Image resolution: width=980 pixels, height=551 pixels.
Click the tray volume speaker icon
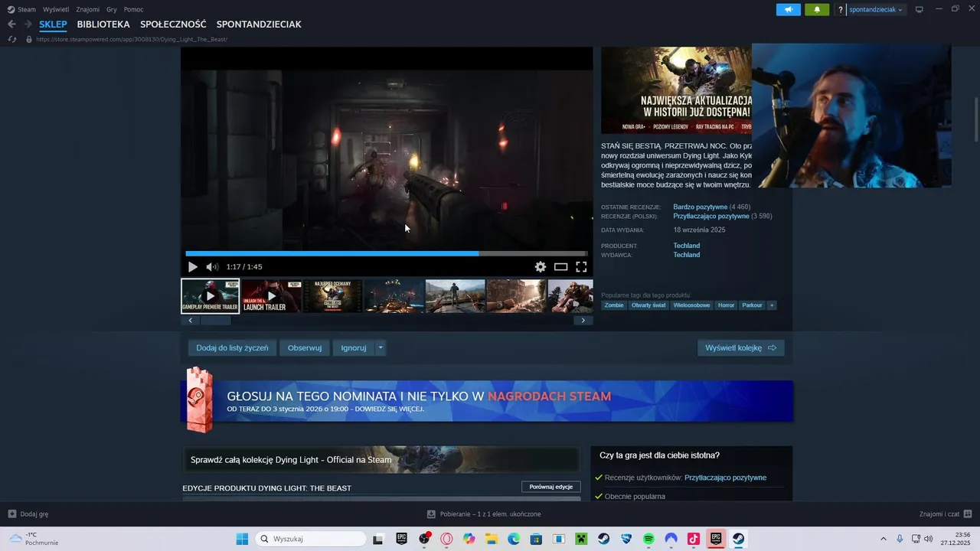[929, 539]
